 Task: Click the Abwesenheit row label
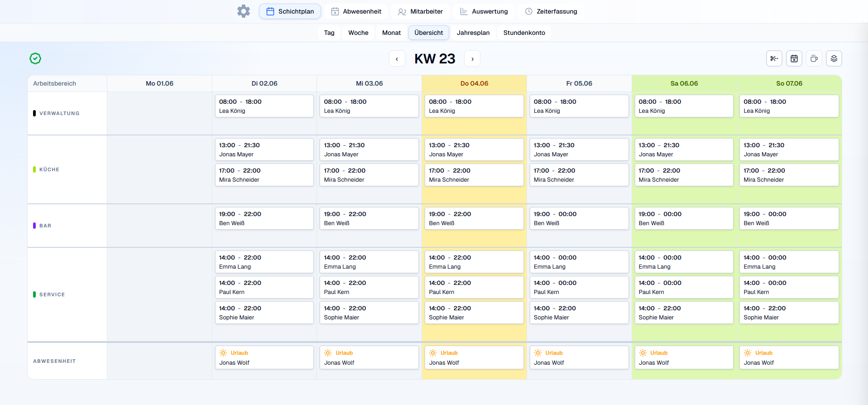pos(54,361)
